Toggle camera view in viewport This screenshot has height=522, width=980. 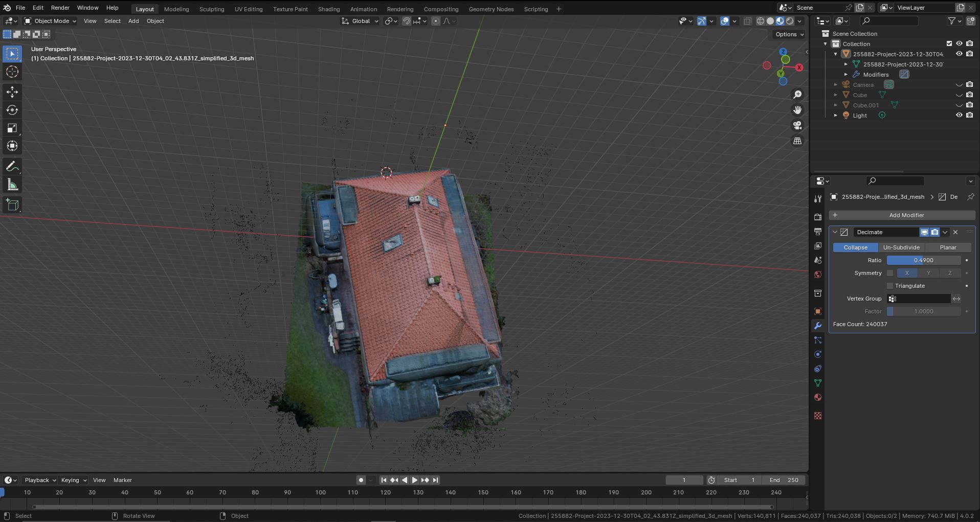pos(797,125)
